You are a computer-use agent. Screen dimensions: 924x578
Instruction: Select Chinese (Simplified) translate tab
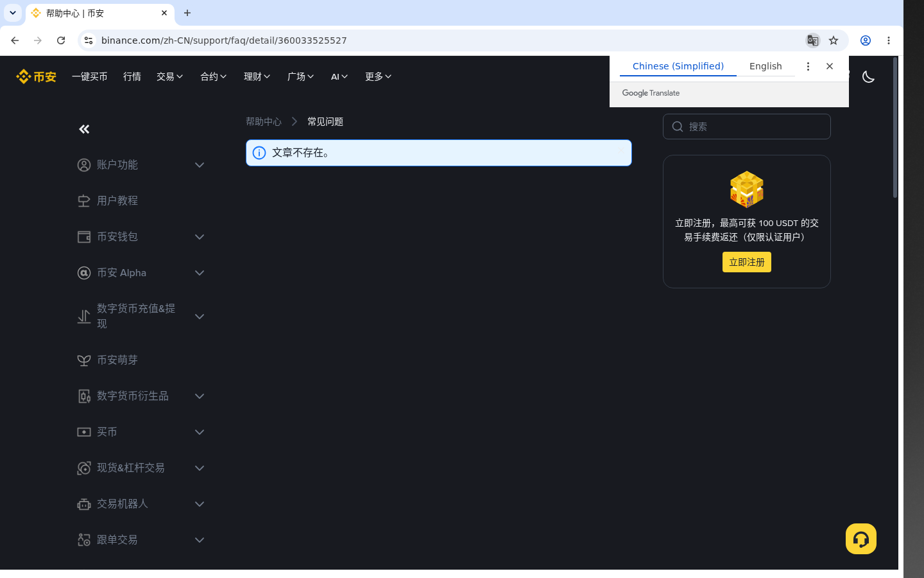point(678,66)
